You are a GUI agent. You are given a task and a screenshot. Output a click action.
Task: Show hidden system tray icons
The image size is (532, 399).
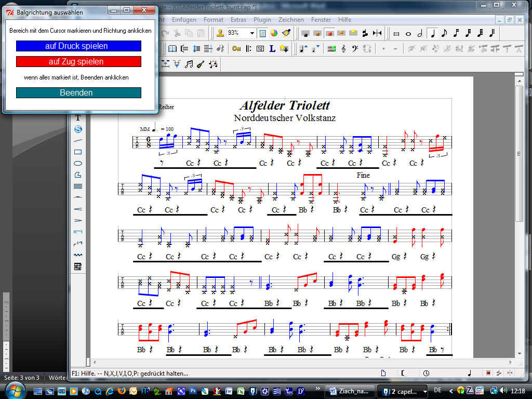tap(451, 391)
